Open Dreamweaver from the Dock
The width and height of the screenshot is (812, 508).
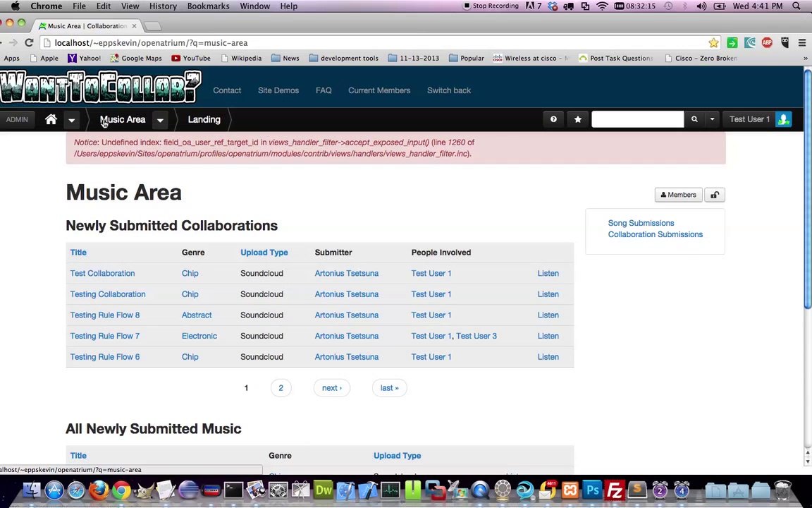[x=323, y=490]
